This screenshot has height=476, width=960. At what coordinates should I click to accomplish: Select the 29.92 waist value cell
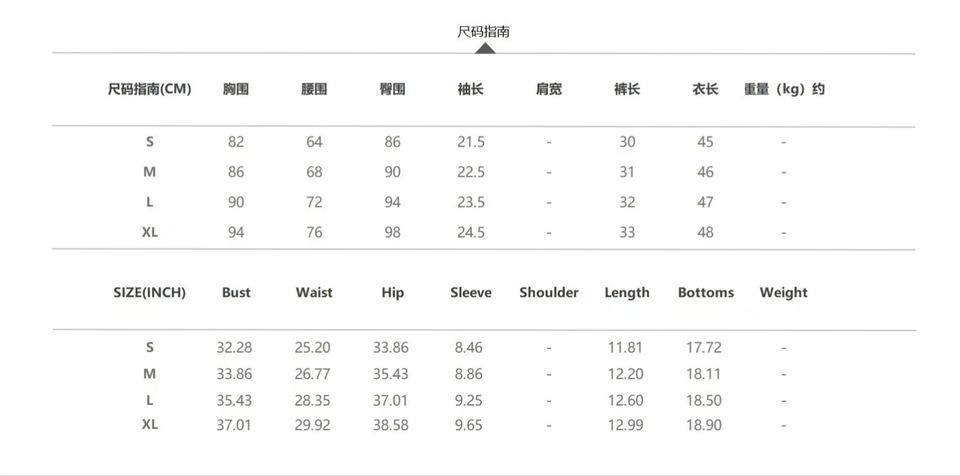pos(313,424)
